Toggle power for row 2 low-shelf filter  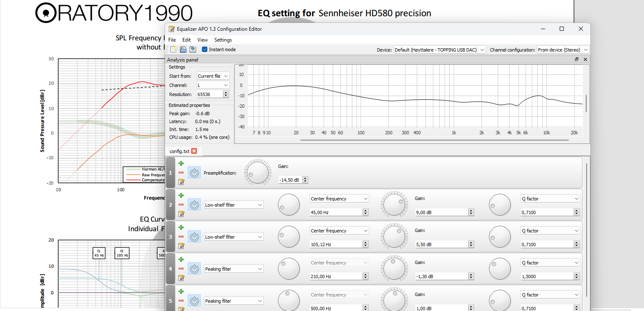[x=194, y=205]
